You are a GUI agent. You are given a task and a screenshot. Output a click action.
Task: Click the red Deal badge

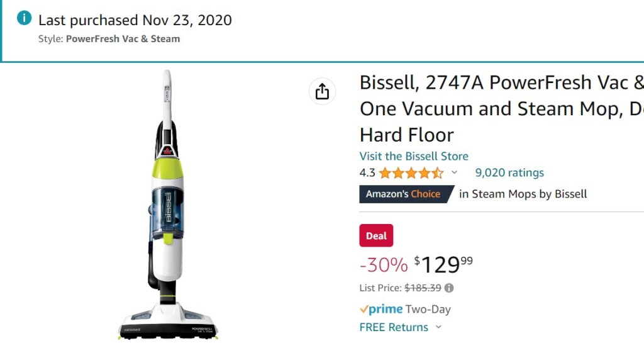(x=376, y=236)
